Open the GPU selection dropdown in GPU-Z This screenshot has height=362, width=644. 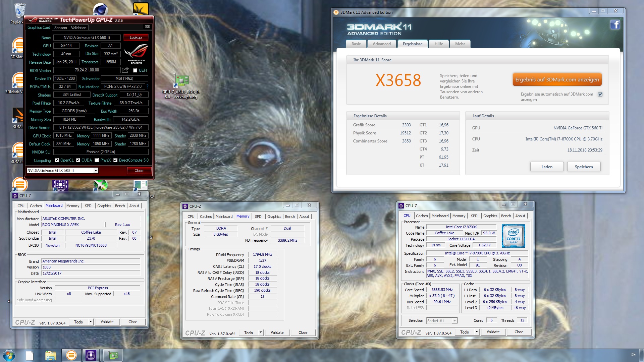tap(96, 171)
